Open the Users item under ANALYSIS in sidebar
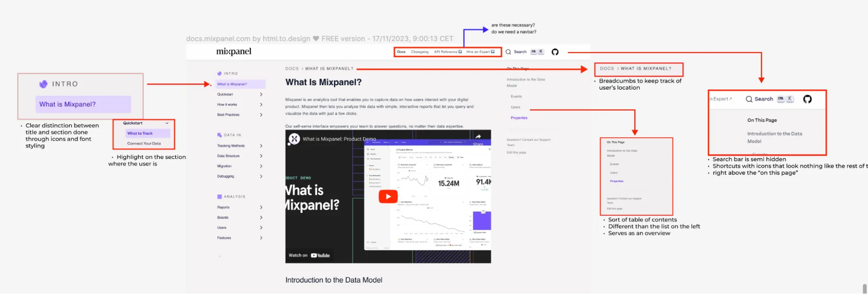The height and width of the screenshot is (294, 868). tap(222, 228)
